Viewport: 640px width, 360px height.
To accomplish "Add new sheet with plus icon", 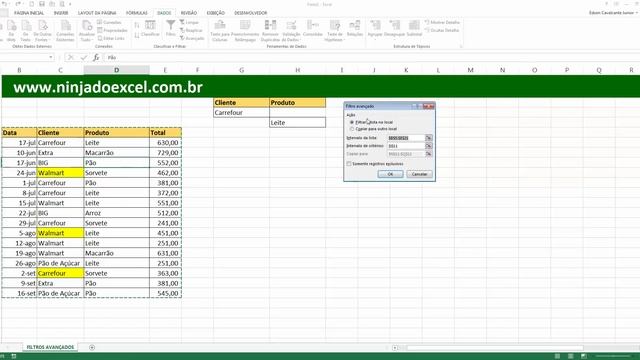I will coord(92,347).
